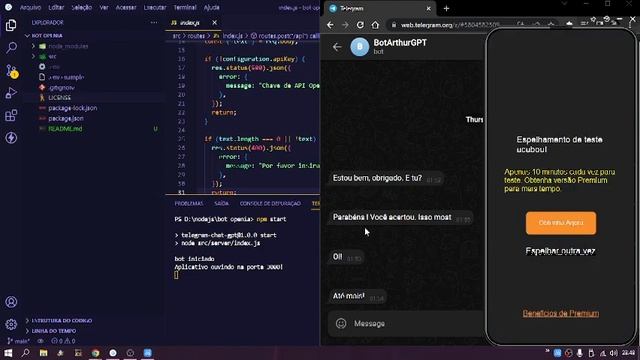Open Chrome from the taskbar
The width and height of the screenshot is (640, 360).
pyautogui.click(x=96, y=353)
